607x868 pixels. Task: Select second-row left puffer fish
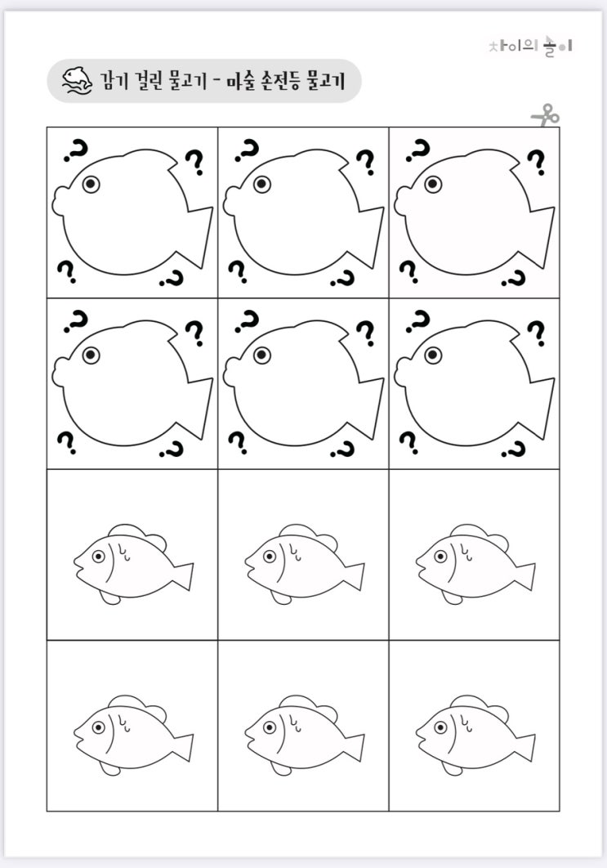(133, 383)
